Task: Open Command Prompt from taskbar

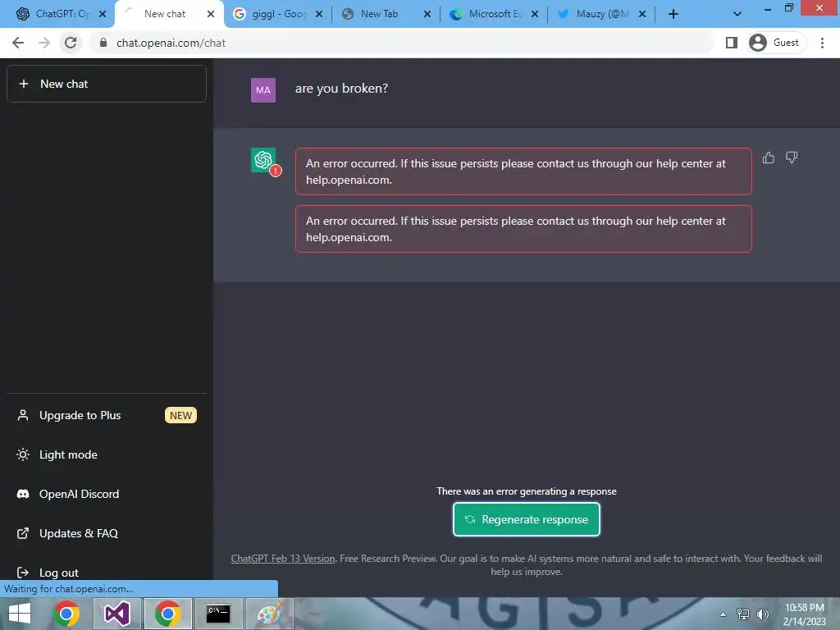Action: tap(218, 614)
